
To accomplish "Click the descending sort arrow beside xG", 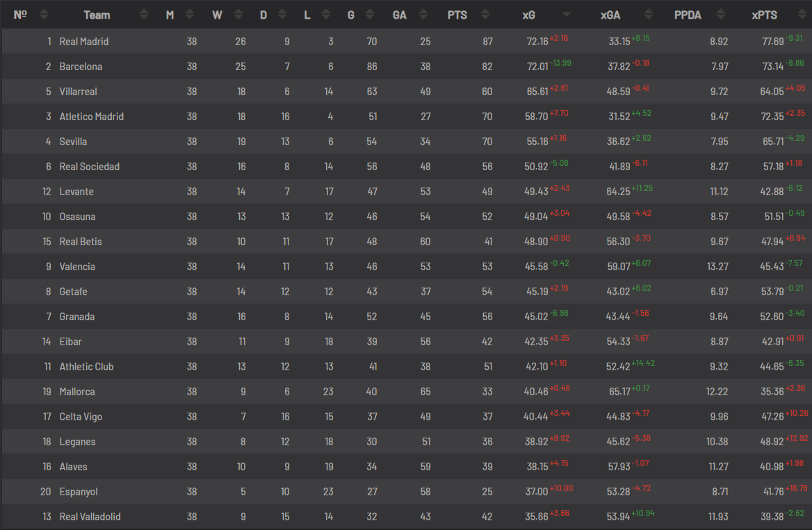I will (567, 15).
